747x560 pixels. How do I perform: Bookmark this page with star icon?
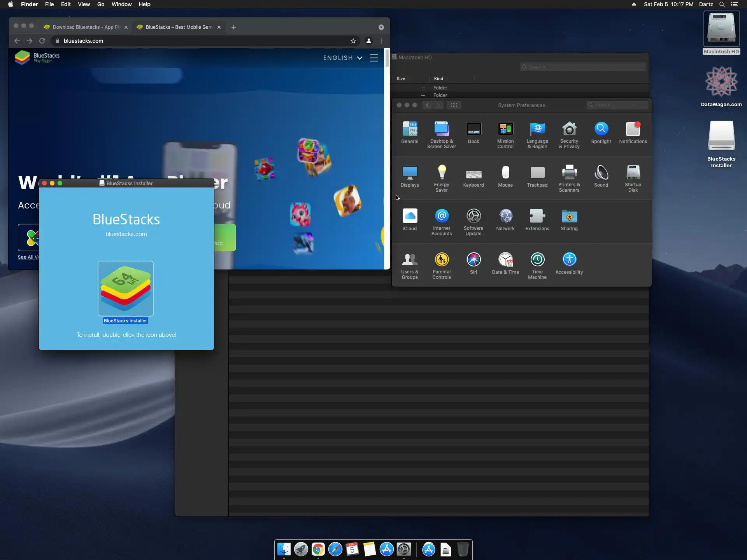[x=353, y=41]
